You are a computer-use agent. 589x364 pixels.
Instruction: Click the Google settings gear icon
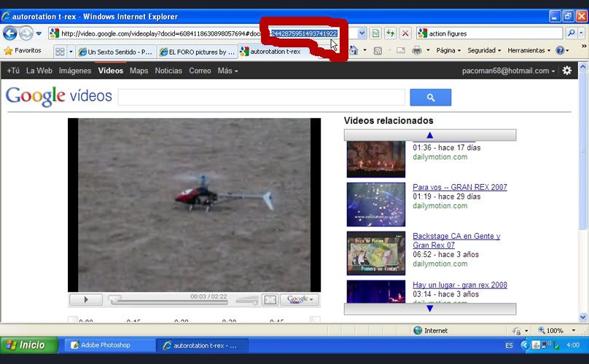click(567, 71)
